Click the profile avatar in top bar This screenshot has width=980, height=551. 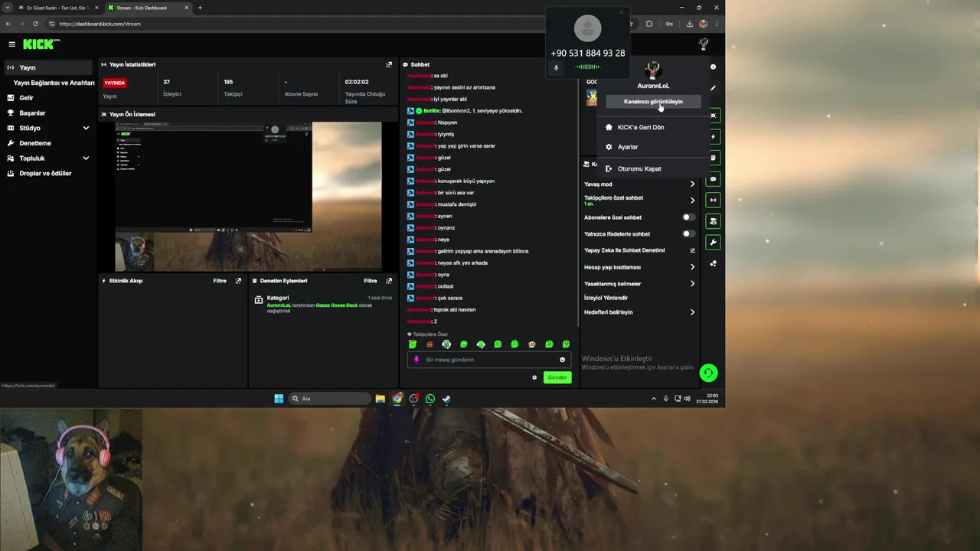[x=704, y=44]
